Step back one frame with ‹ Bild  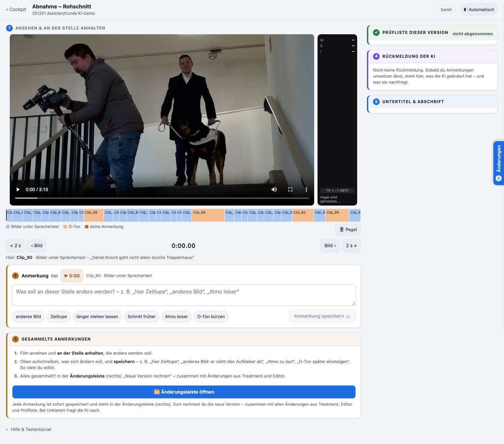click(x=37, y=246)
